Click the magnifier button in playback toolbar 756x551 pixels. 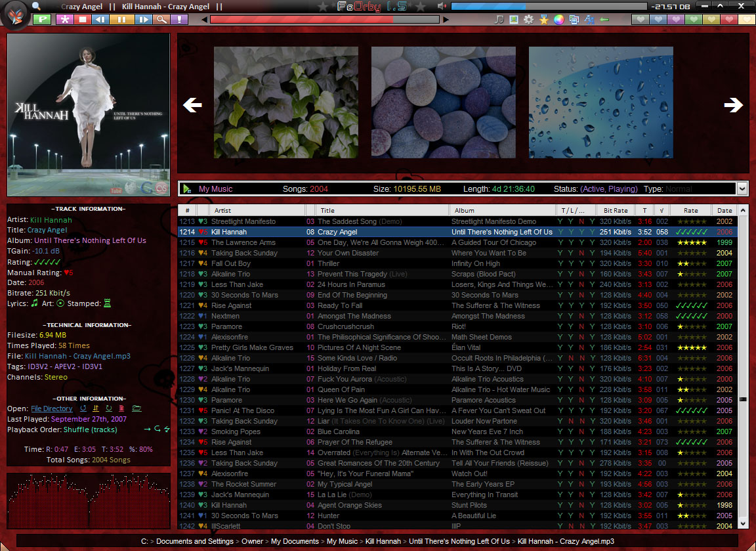click(161, 20)
